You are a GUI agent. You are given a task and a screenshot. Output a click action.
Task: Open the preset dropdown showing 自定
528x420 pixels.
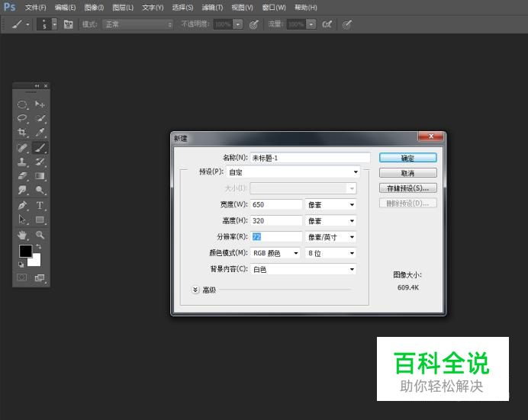293,172
